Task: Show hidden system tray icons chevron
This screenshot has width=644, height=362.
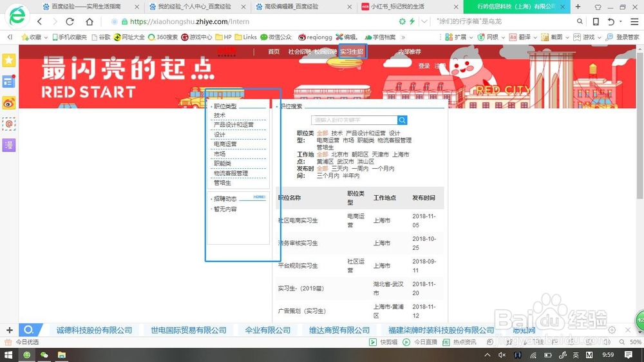Action: tap(487, 355)
